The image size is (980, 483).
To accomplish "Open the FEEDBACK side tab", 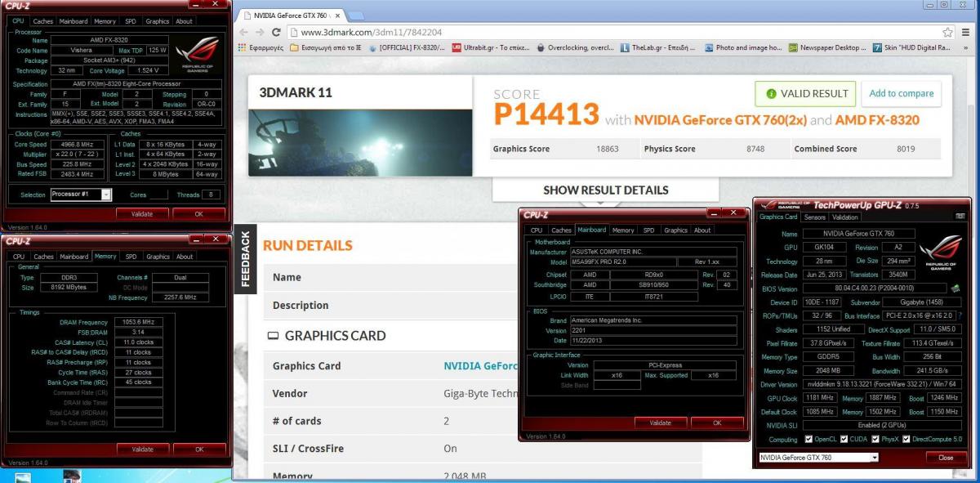I will (245, 257).
